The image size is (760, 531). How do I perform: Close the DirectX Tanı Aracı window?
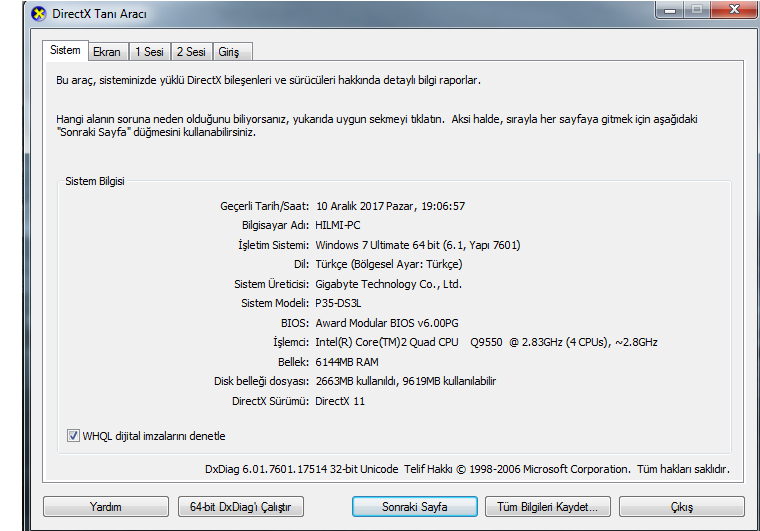click(734, 10)
